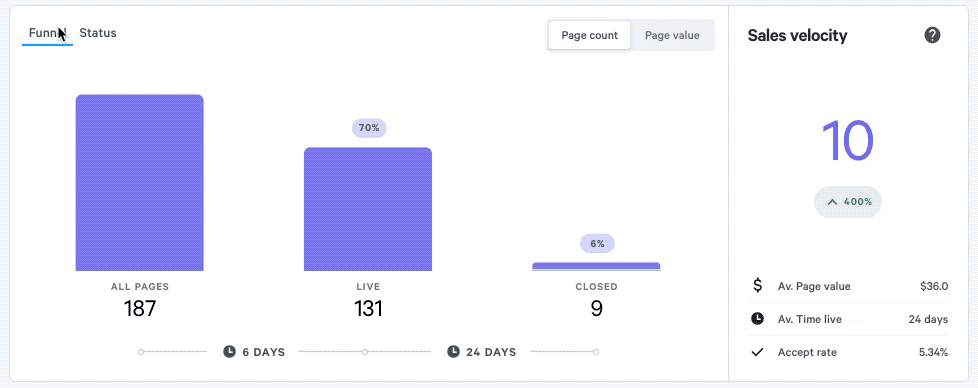
Task: Click the All Pages funnel bar
Action: tap(140, 183)
